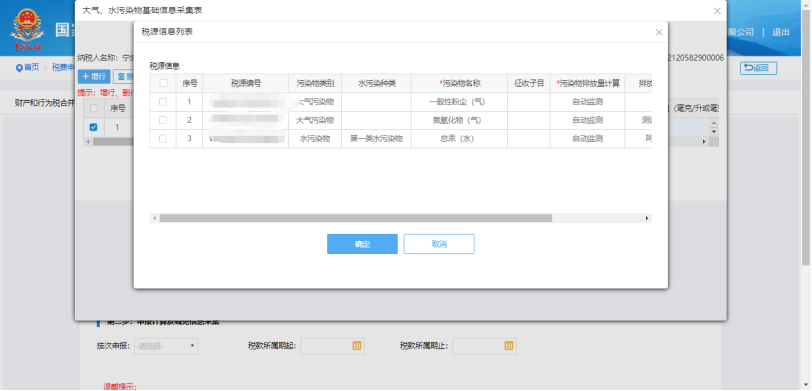The image size is (812, 391).
Task: Click the right arrow of horizontal scrollbar
Action: 647,219
